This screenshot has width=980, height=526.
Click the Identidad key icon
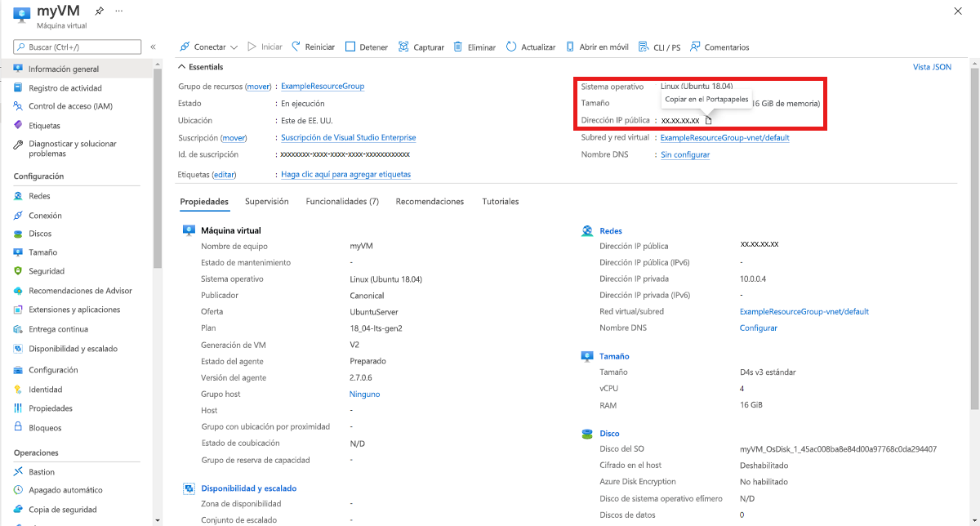pos(18,390)
